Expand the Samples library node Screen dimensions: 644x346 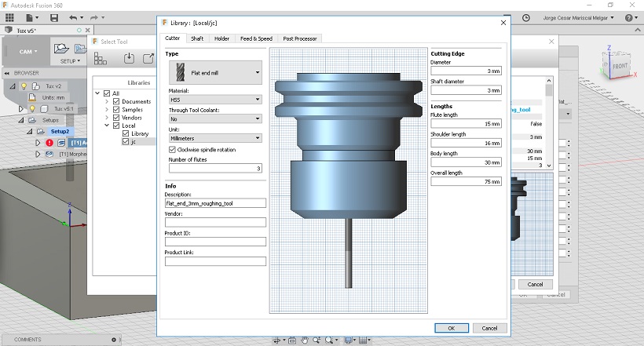point(107,110)
